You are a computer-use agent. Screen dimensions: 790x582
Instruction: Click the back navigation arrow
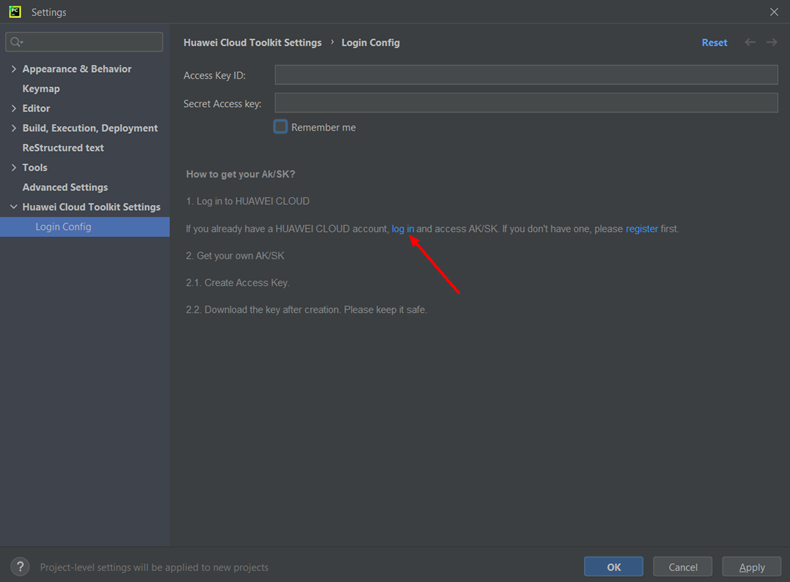(750, 43)
